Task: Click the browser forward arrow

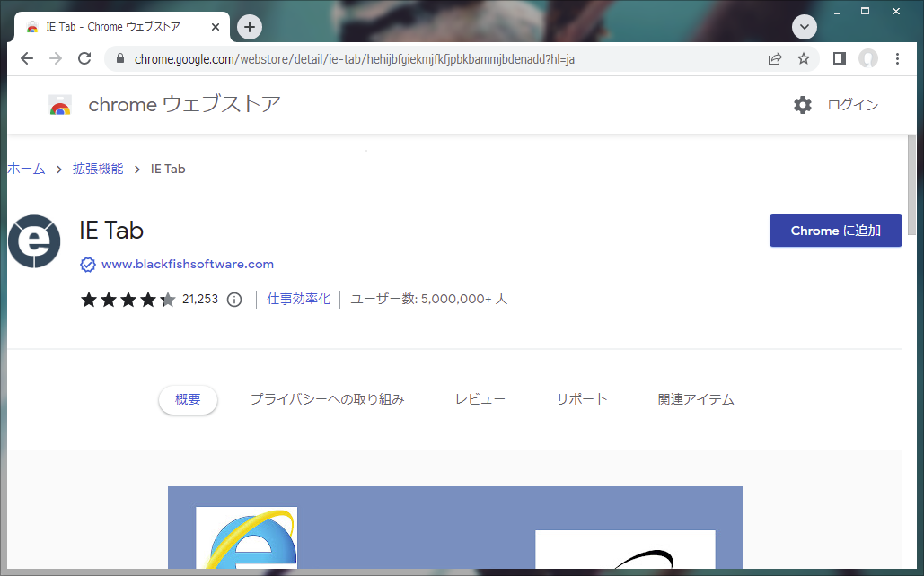Action: (56, 58)
